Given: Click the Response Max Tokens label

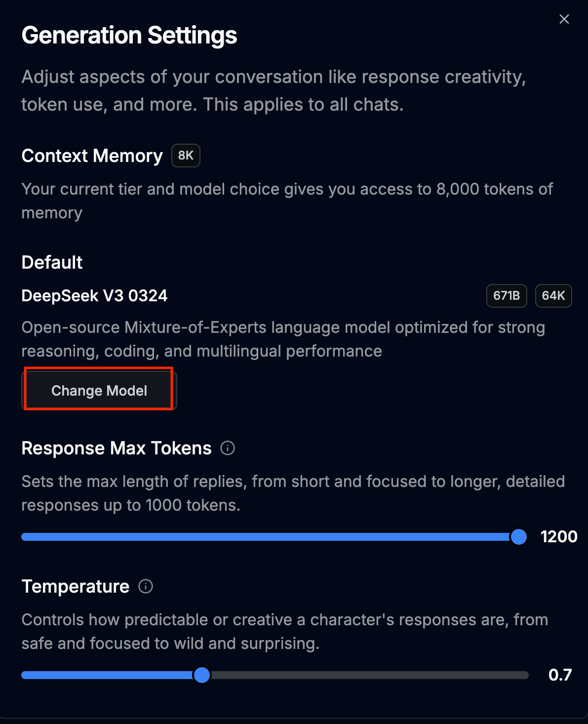Looking at the screenshot, I should (117, 448).
